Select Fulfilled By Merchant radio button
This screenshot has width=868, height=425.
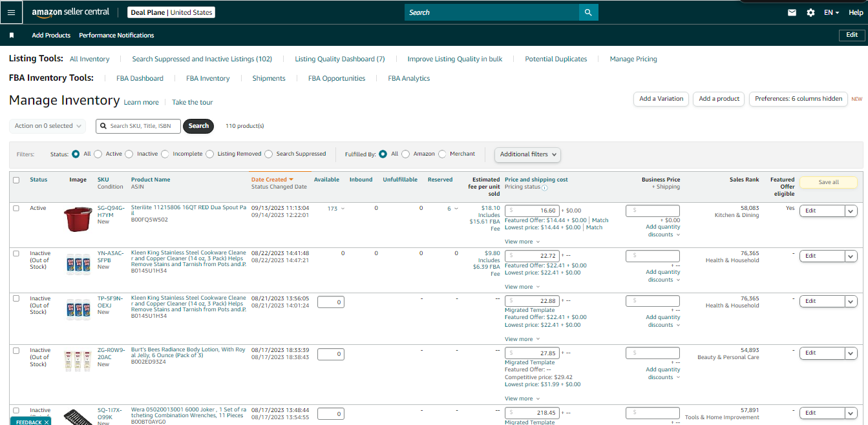[442, 154]
